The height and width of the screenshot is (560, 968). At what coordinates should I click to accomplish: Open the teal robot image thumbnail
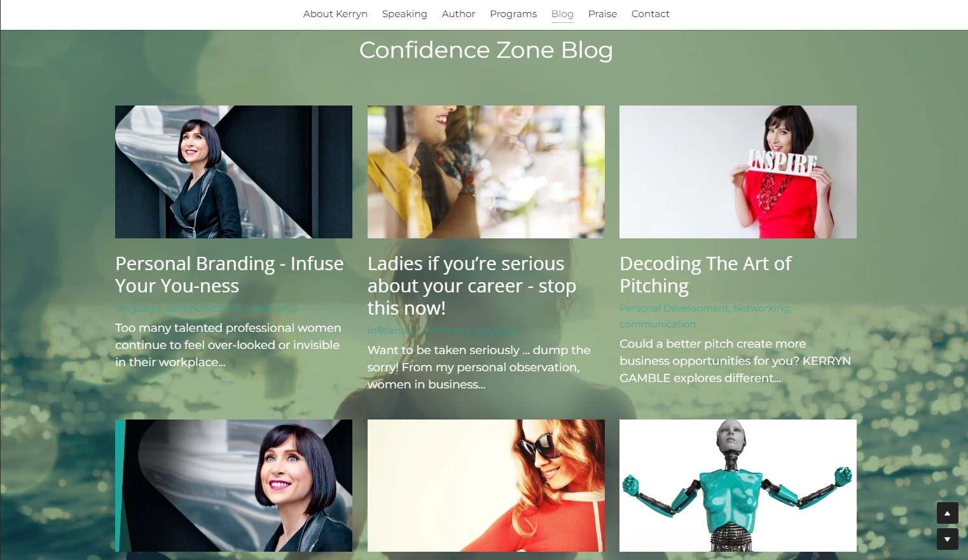(x=738, y=486)
